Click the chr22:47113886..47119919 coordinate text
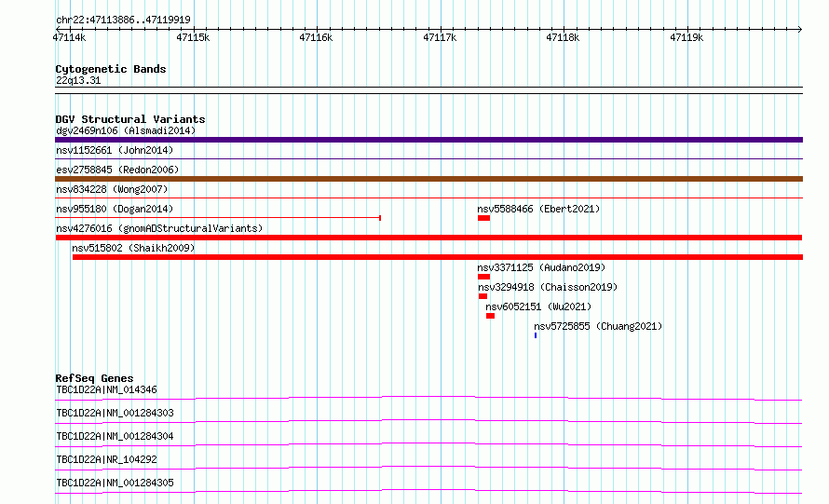 click(x=123, y=20)
